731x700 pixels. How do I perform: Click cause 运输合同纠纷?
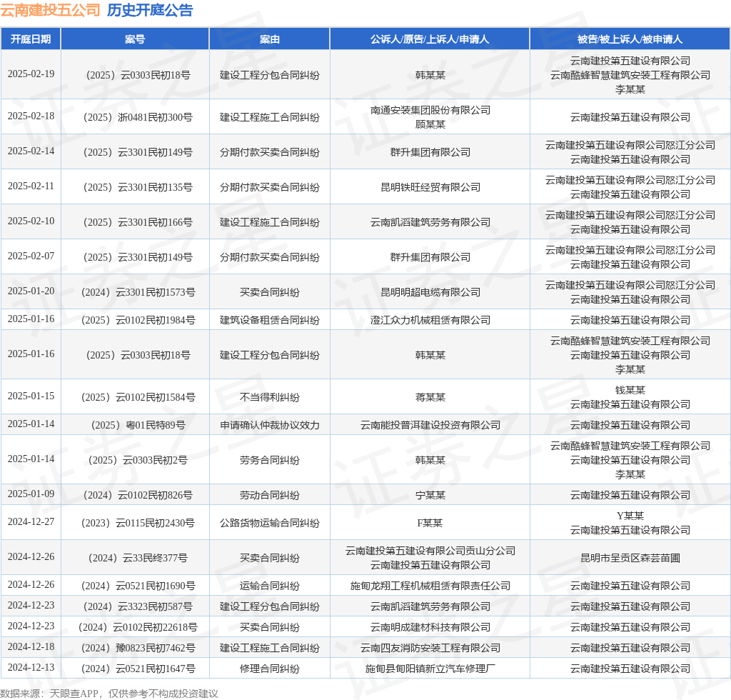coord(269,586)
